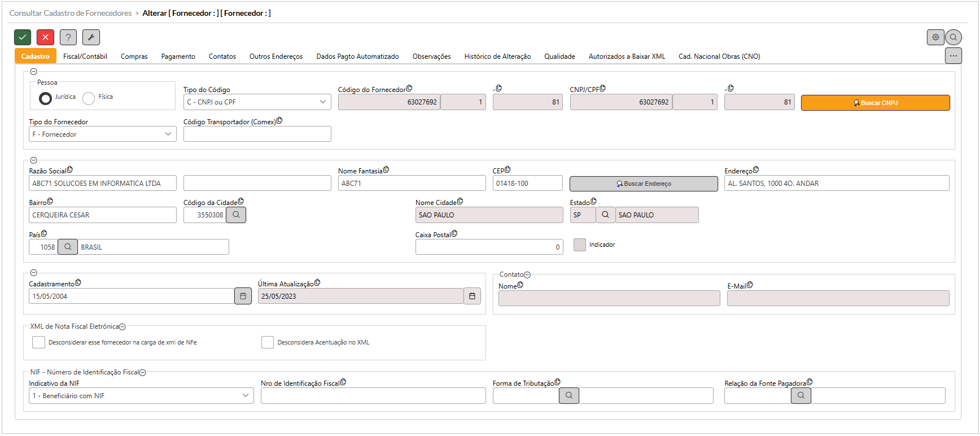Image resolution: width=980 pixels, height=436 pixels.
Task: Open the Indicativo da NIF dropdown
Action: click(141, 395)
